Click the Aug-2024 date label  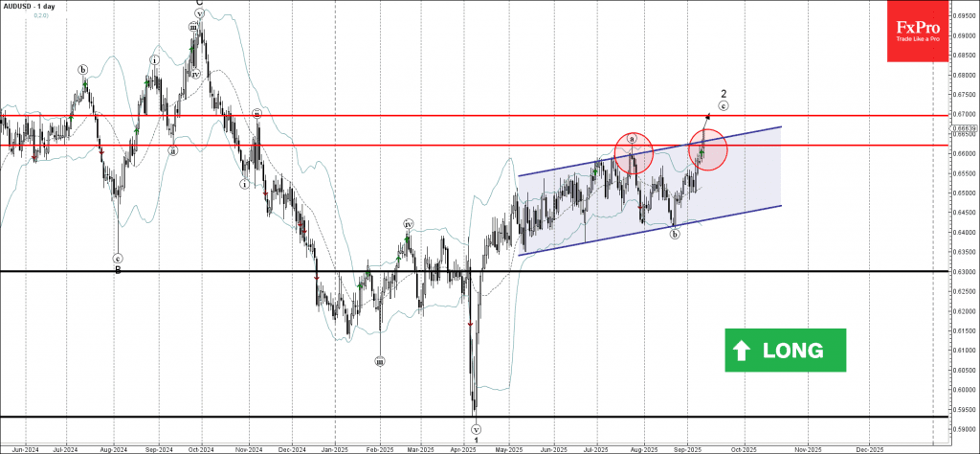point(114,449)
